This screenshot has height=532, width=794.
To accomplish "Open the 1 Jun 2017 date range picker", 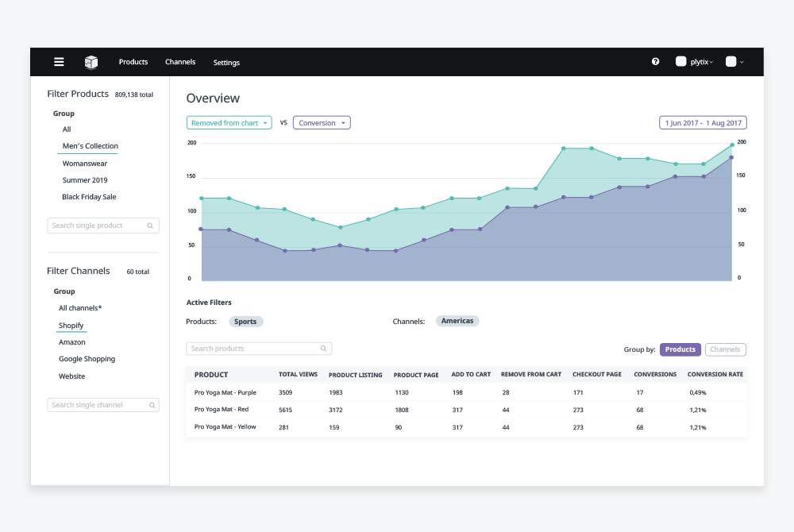I will [703, 123].
